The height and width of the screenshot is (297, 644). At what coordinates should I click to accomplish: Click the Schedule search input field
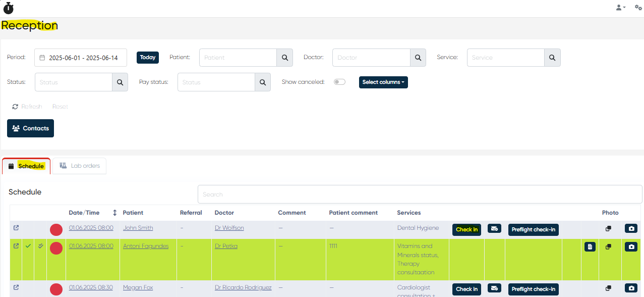420,194
